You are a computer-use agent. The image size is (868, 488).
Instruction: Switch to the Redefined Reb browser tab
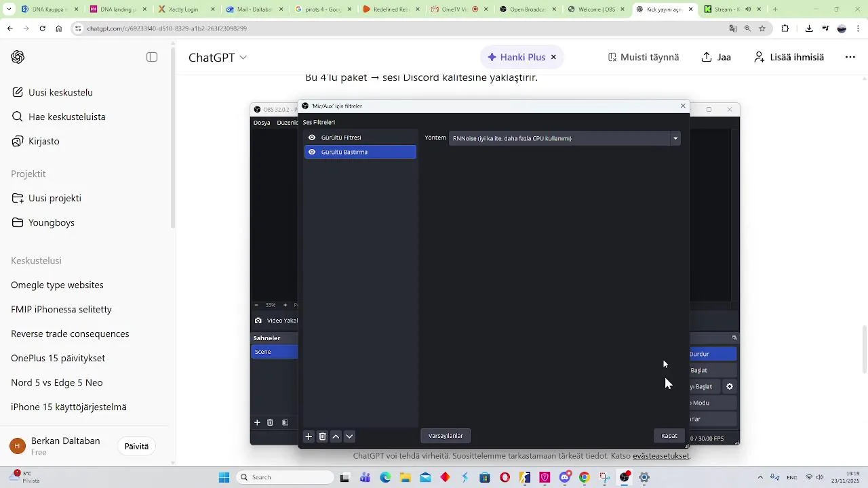pyautogui.click(x=391, y=9)
